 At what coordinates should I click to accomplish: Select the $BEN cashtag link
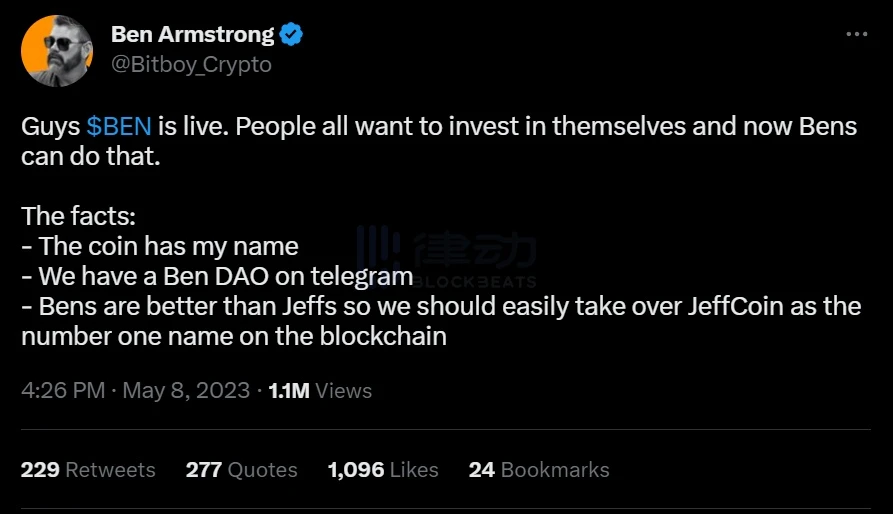[x=119, y=126]
